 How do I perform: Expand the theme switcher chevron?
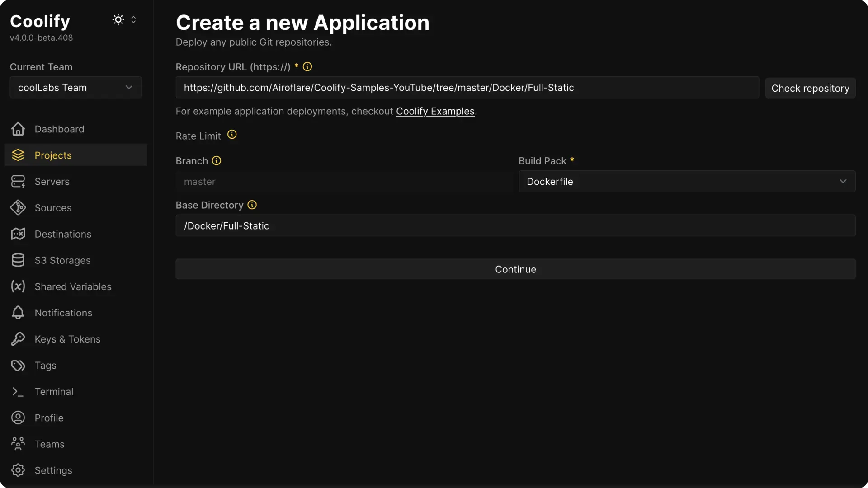pyautogui.click(x=133, y=19)
